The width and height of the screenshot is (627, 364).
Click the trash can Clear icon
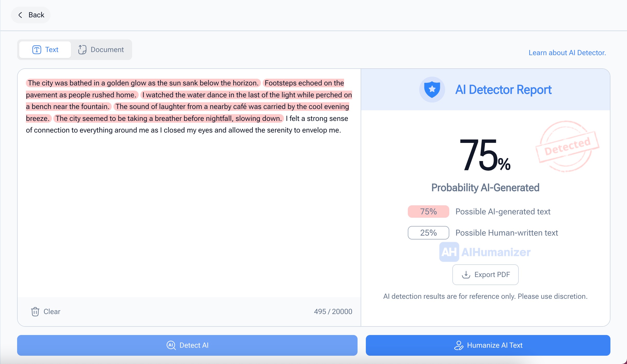coord(35,312)
